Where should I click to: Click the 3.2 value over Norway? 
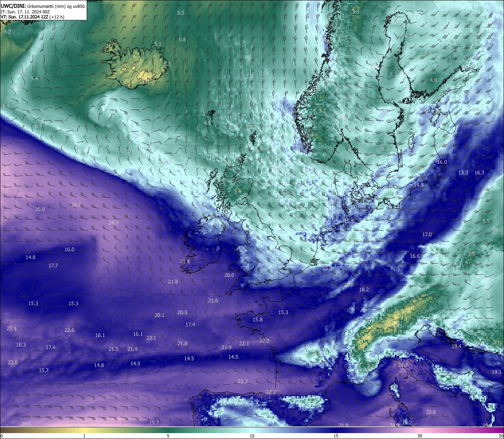(322, 111)
